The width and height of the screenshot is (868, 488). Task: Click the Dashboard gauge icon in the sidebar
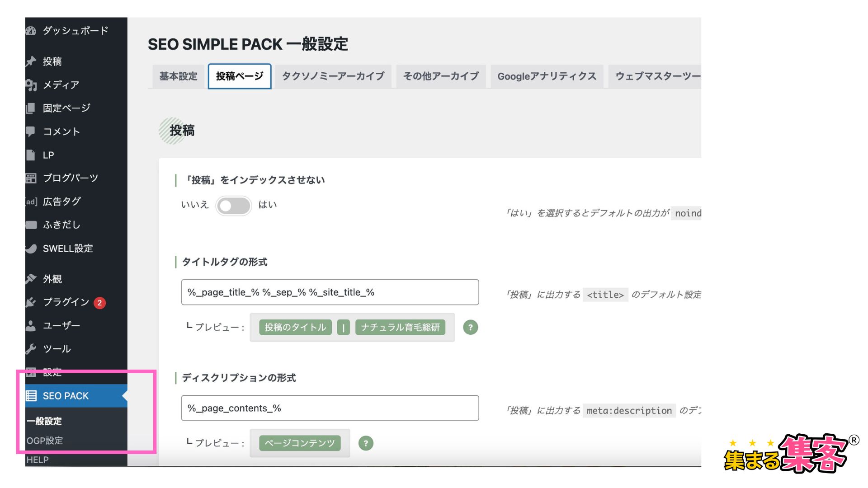(31, 31)
